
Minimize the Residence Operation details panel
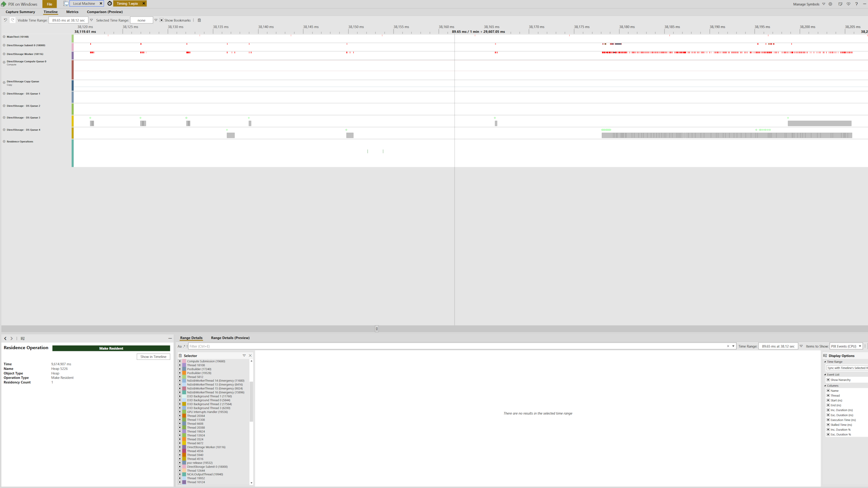click(x=170, y=338)
